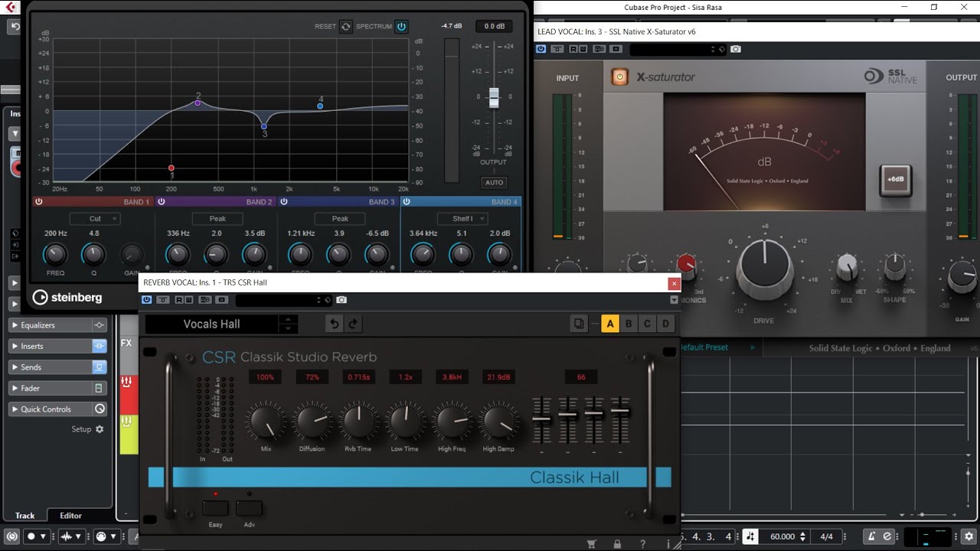
Task: Bypass the X-Saturator with its orange power icon
Action: (619, 77)
